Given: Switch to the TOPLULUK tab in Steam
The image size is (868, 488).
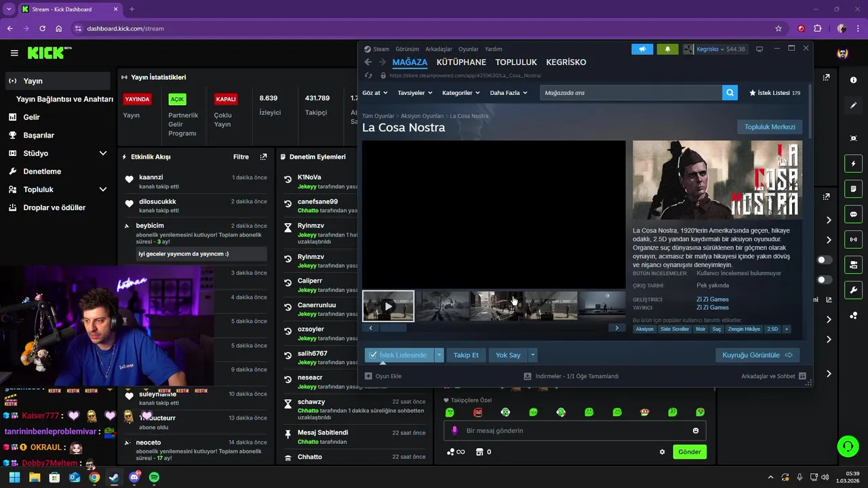Looking at the screenshot, I should [516, 62].
